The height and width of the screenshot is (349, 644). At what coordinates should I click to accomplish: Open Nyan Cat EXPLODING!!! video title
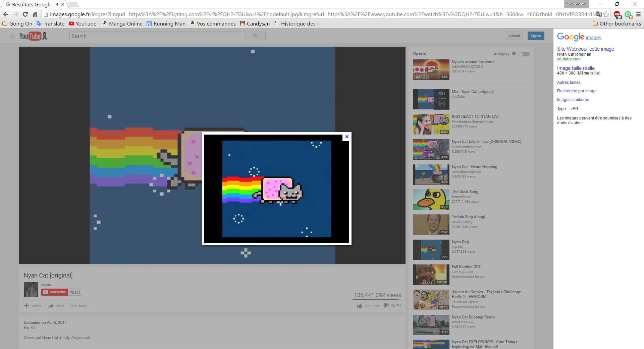click(484, 344)
